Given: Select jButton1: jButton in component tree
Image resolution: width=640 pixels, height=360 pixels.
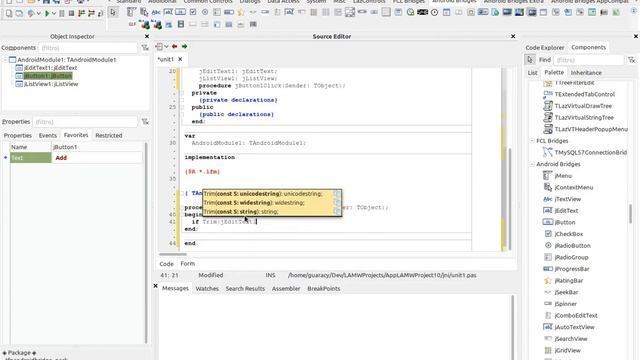Looking at the screenshot, I should pyautogui.click(x=48, y=76).
